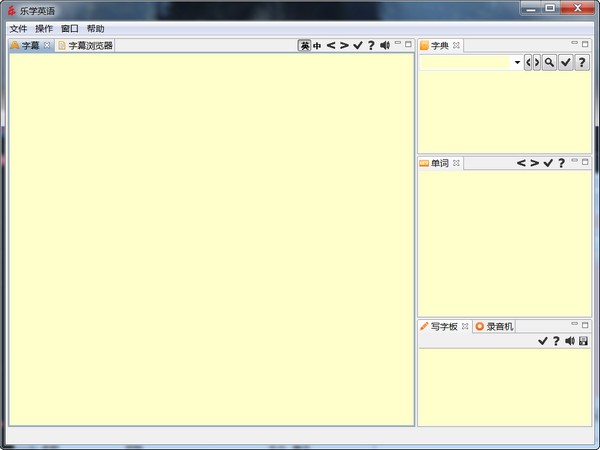Click the question mark icon in 单词 panel

click(x=562, y=163)
